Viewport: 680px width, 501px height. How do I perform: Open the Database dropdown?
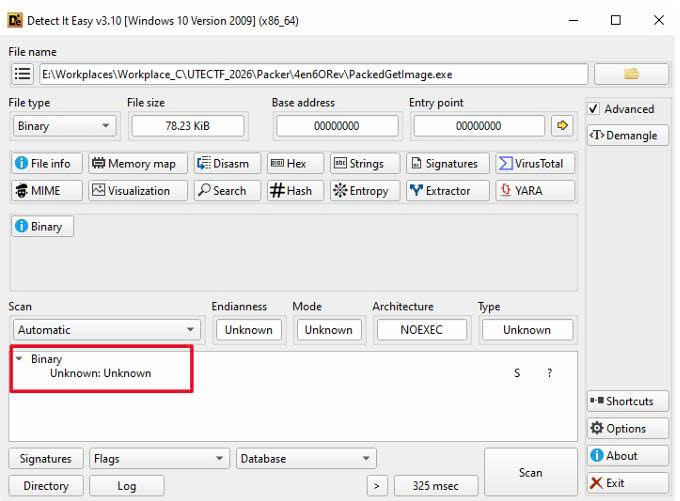[306, 458]
